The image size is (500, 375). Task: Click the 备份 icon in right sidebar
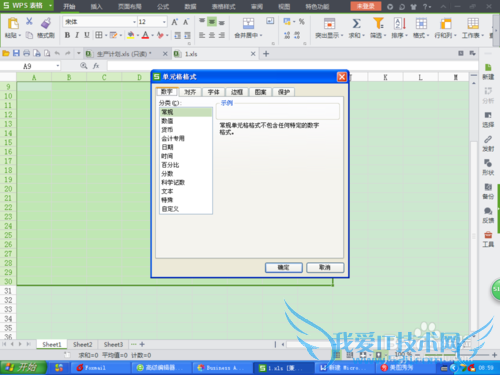click(488, 187)
